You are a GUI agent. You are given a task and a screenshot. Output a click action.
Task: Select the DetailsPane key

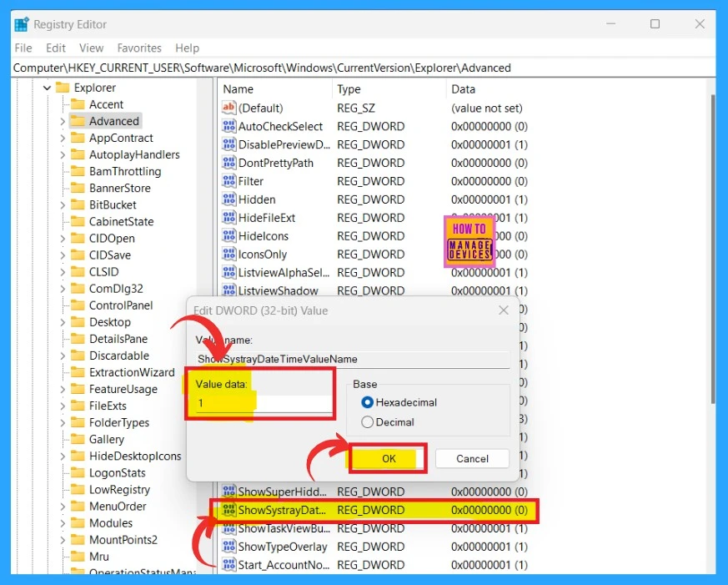coord(118,339)
